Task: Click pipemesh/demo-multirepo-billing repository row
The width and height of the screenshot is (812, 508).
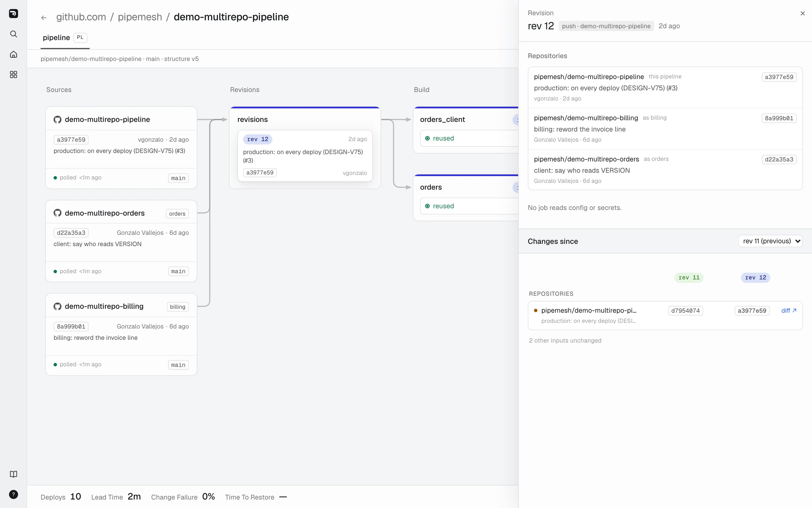Action: point(665,129)
